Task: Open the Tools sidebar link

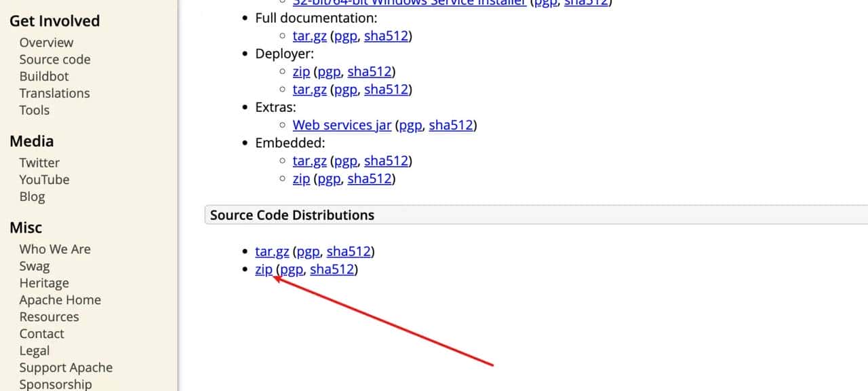Action: (x=35, y=110)
